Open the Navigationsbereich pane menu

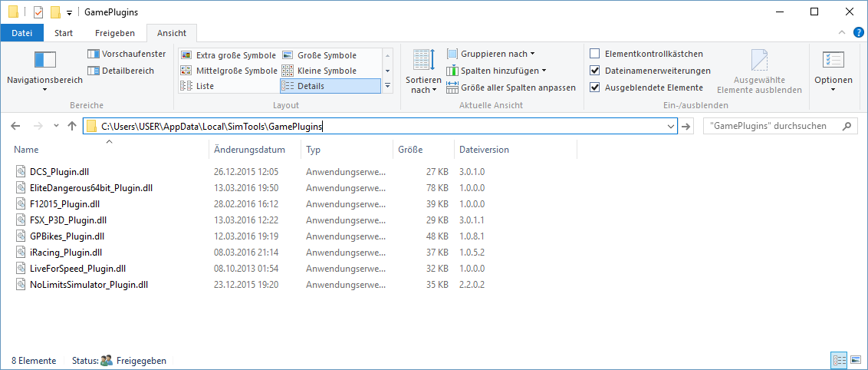(x=44, y=71)
